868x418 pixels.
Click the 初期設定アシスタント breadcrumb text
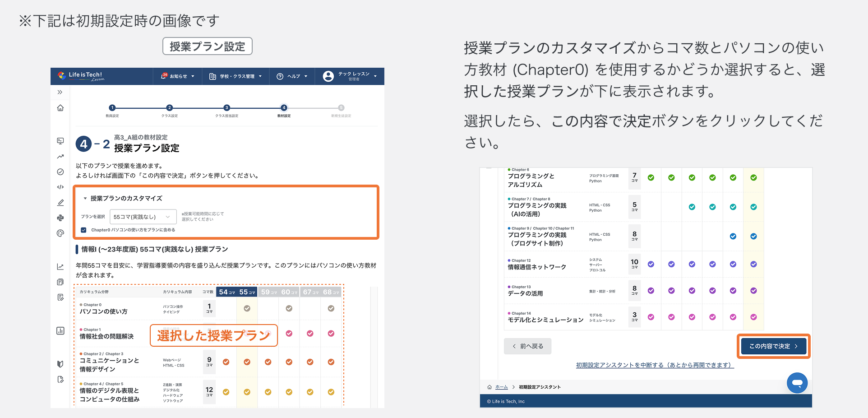(540, 387)
